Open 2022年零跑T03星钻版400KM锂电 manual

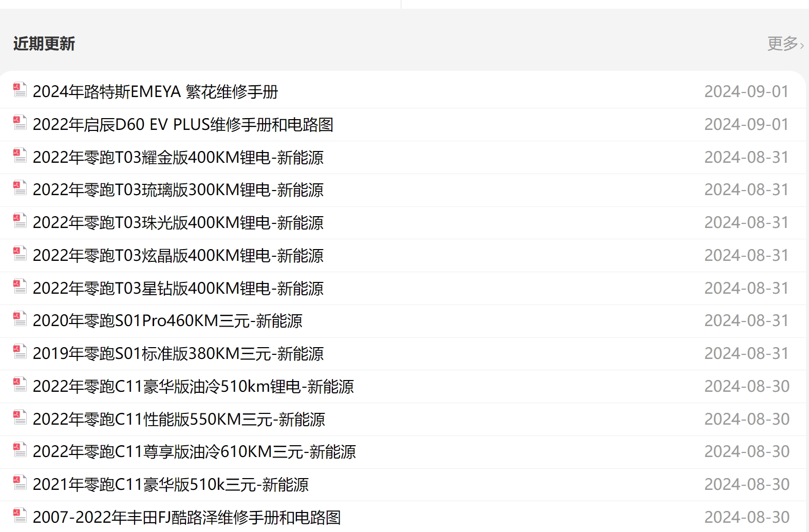[x=178, y=289]
